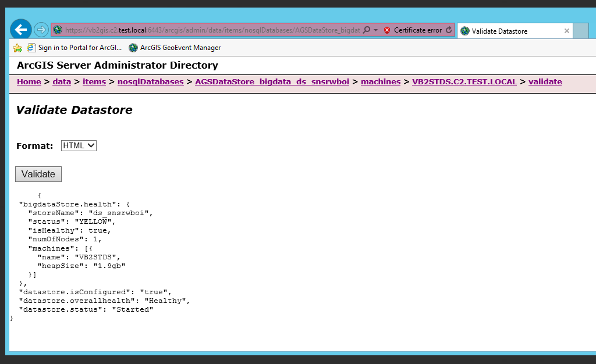The width and height of the screenshot is (596, 364).
Task: Click the Validate button
Action: coord(38,174)
